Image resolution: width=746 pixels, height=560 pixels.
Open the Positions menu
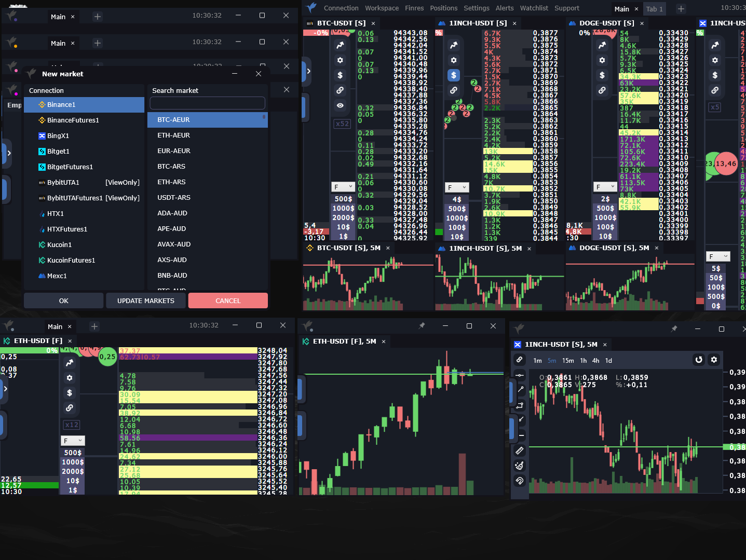pos(443,8)
